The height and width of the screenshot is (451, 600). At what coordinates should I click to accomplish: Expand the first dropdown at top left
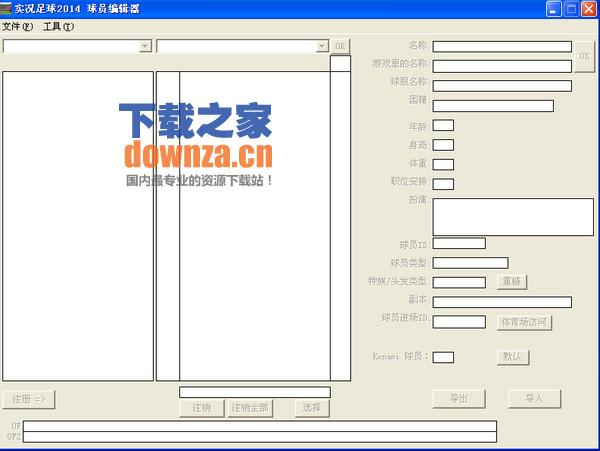[146, 46]
